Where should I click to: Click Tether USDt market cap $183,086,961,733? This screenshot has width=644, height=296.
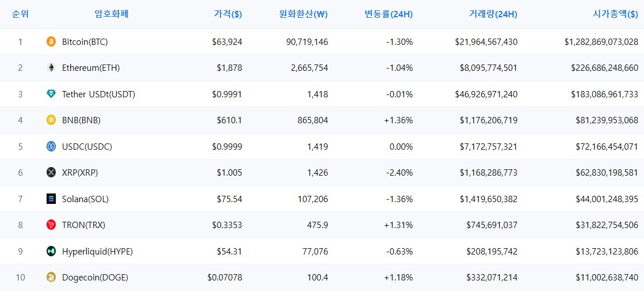[x=604, y=94]
